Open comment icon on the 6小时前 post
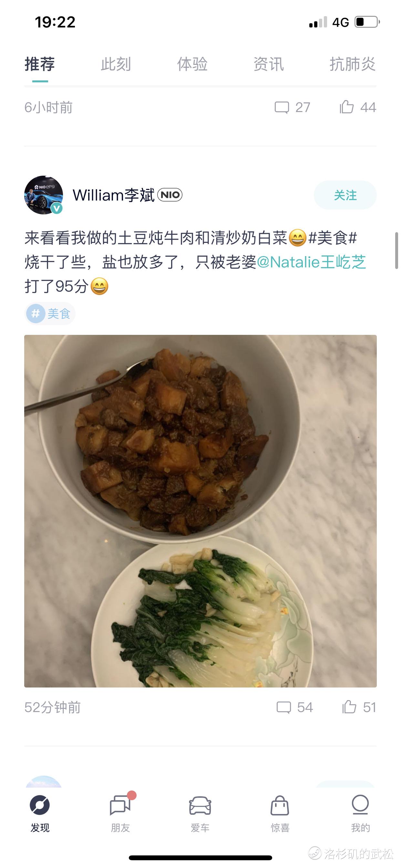The width and height of the screenshot is (401, 868). (x=282, y=108)
